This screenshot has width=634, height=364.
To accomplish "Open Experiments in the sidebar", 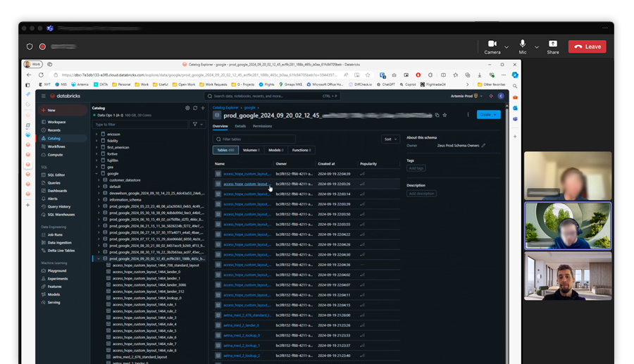I will [x=58, y=279].
